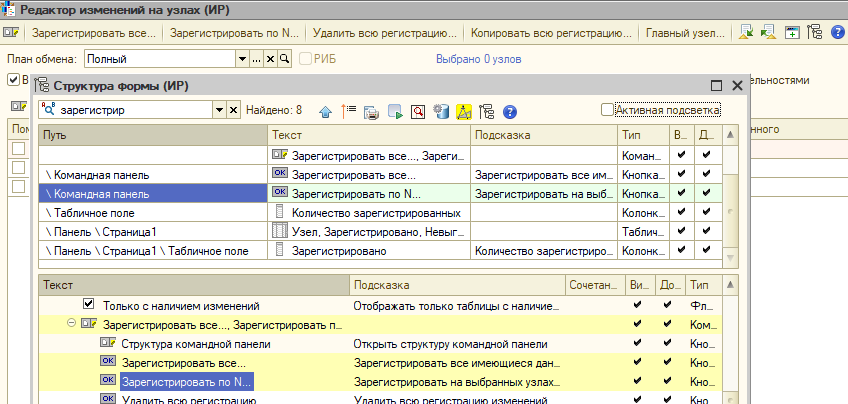Uncheck 'Только с наличием изменений' checkbox
The height and width of the screenshot is (404, 848).
point(88,305)
